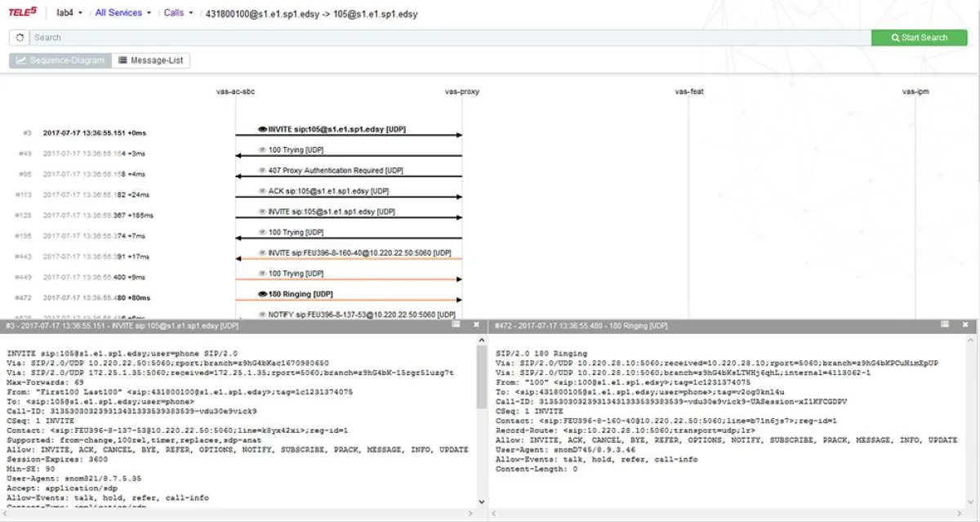Open the lab4 dropdown
The width and height of the screenshot is (980, 522).
pyautogui.click(x=69, y=13)
